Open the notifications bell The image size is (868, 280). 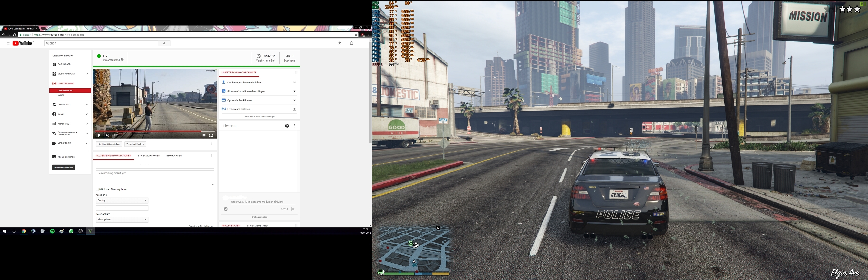click(x=352, y=43)
